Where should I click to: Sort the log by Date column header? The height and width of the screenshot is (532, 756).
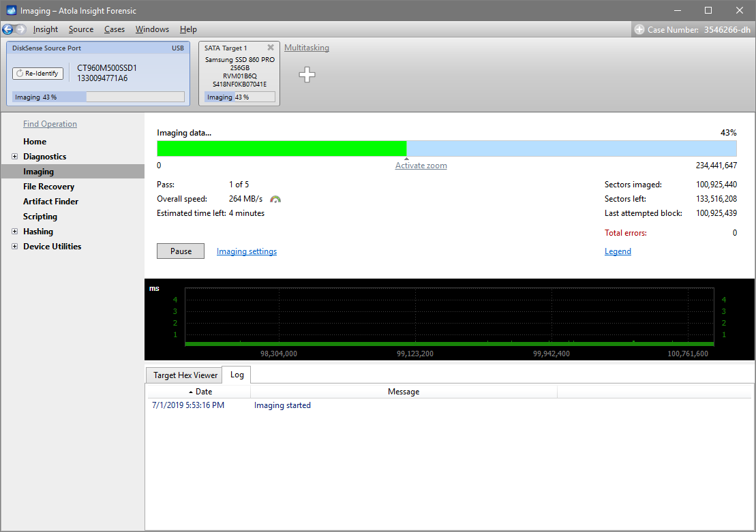[x=198, y=392]
